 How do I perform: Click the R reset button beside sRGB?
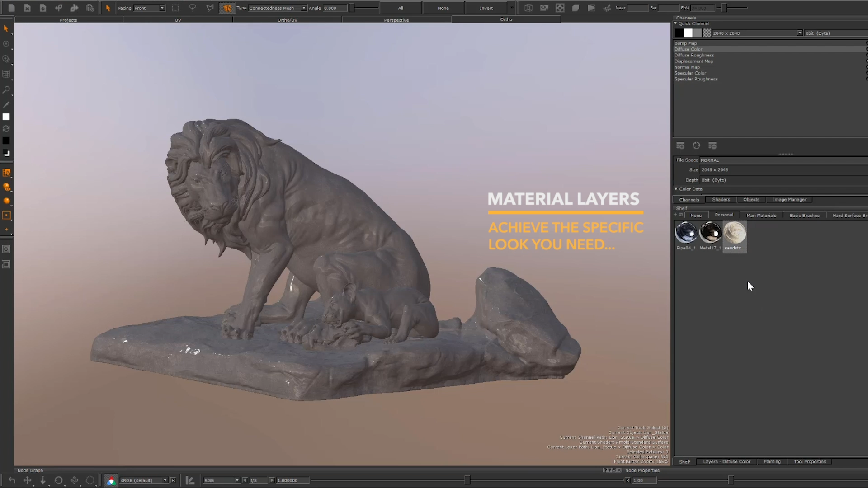173,480
